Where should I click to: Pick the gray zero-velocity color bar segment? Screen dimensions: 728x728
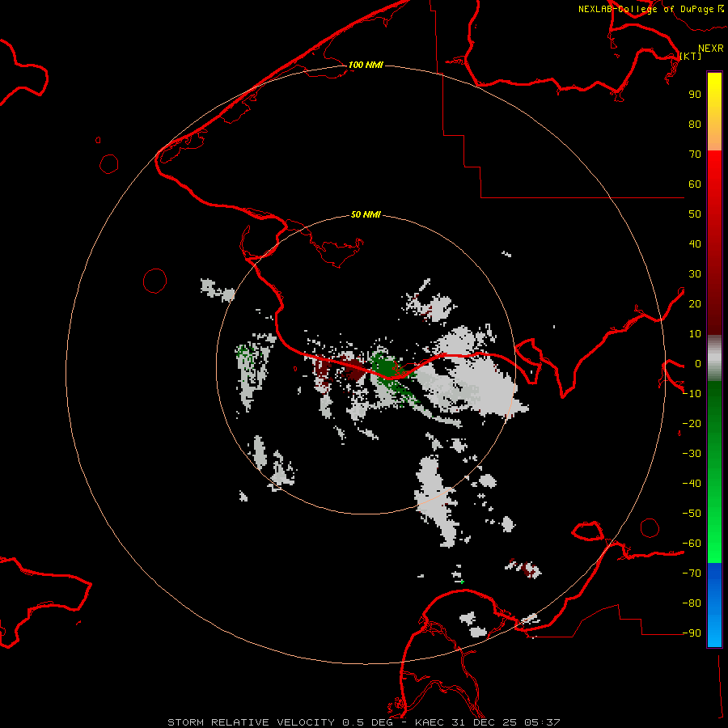pos(714,358)
